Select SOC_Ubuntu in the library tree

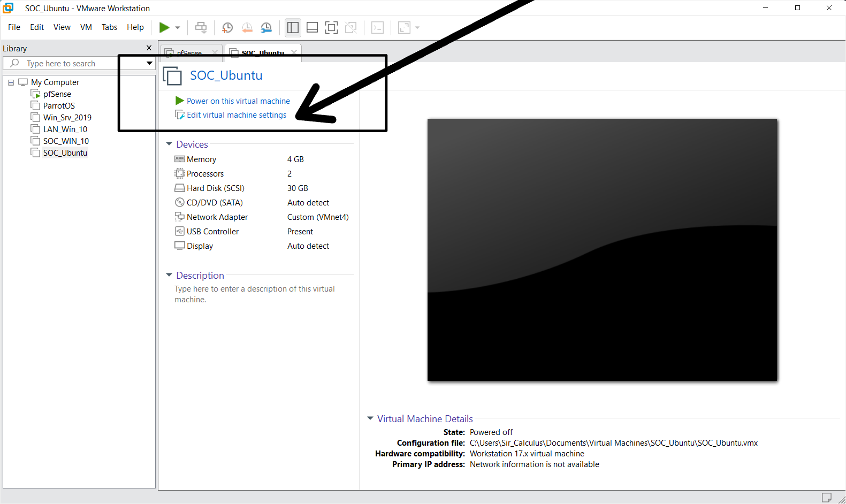[65, 153]
